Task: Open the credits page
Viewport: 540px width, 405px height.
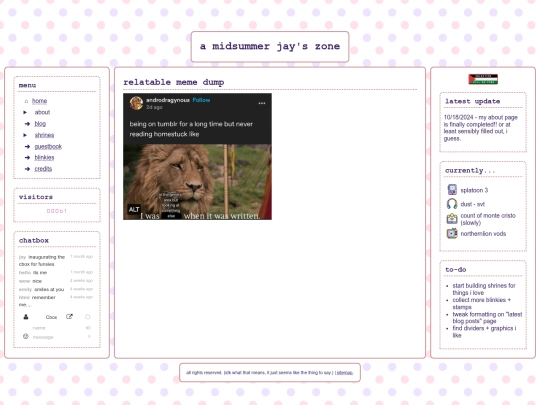Action: pos(43,169)
